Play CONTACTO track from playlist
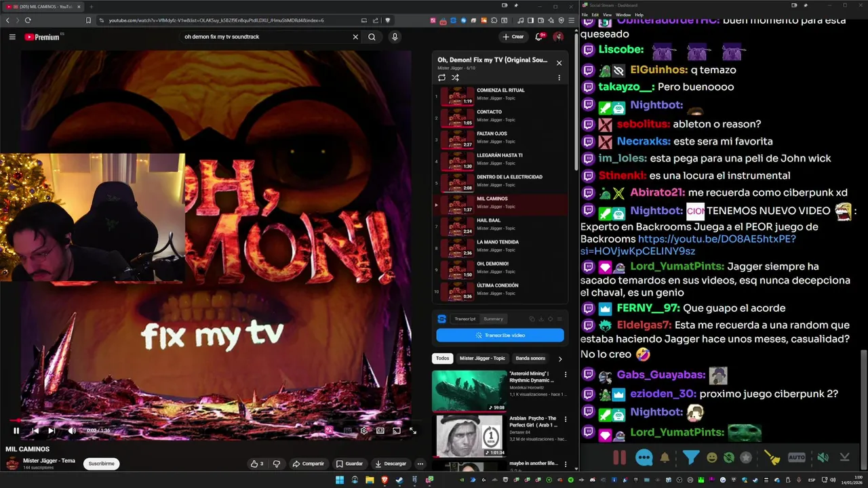The image size is (868, 488). (x=500, y=117)
